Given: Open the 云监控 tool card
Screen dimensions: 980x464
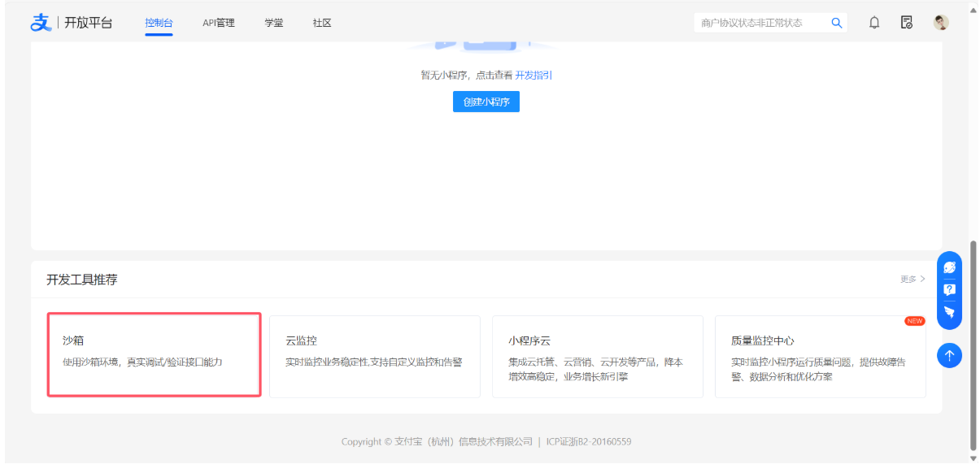Looking at the screenshot, I should click(375, 357).
